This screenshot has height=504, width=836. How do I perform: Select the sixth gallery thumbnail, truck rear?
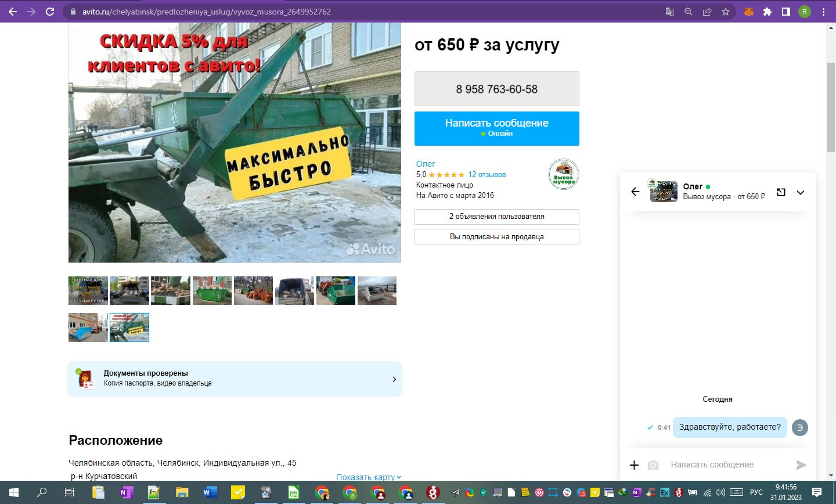point(294,290)
